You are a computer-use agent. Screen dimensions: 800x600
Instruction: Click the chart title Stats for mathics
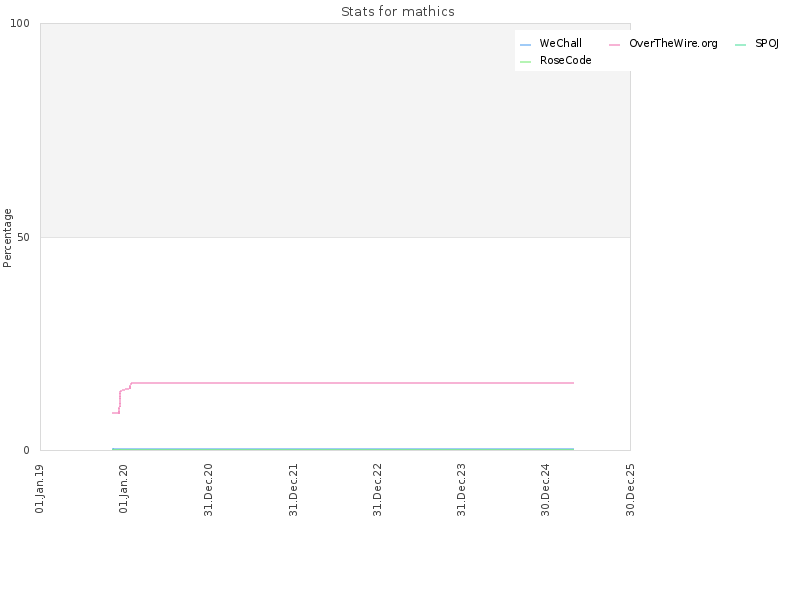tap(397, 11)
